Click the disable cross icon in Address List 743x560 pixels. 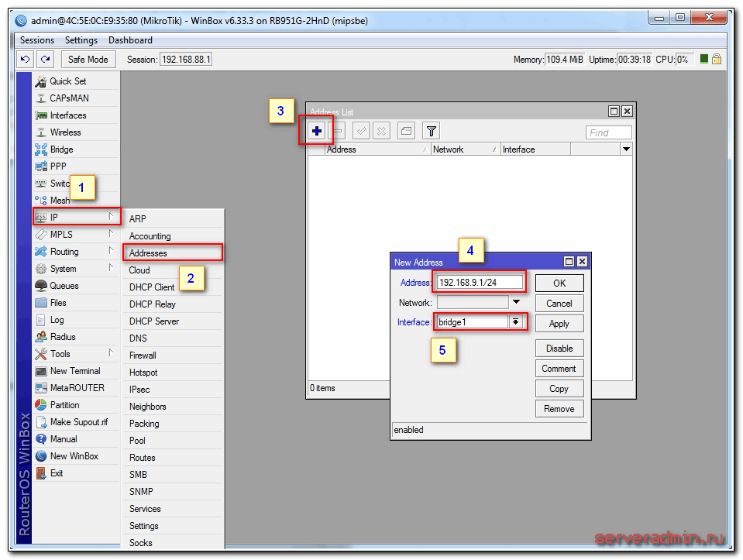381,131
